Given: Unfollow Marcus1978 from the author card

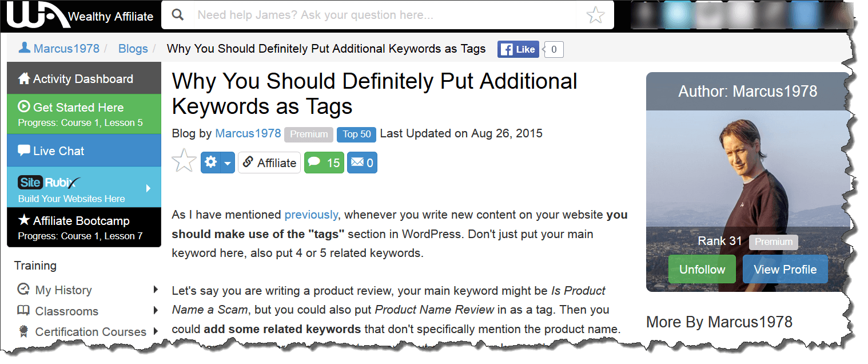Looking at the screenshot, I should tap(702, 269).
